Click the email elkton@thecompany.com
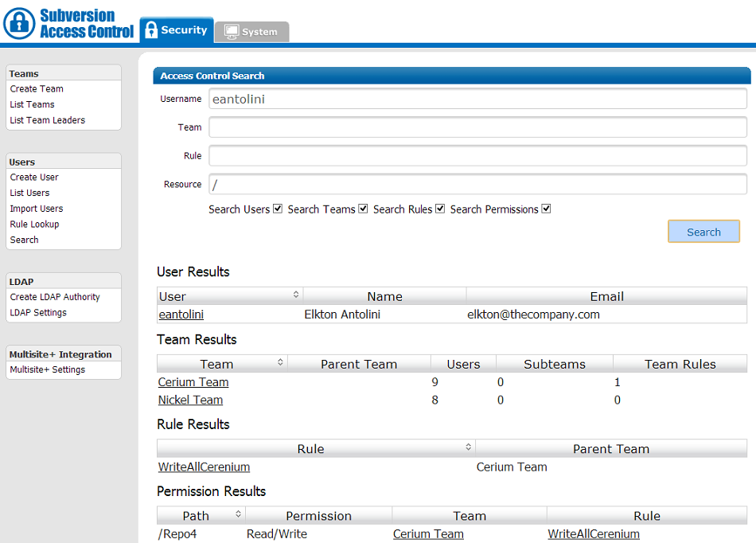The width and height of the screenshot is (756, 543). click(533, 314)
